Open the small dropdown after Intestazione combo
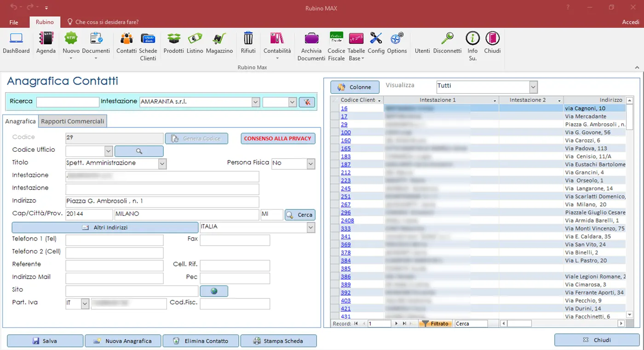 click(292, 102)
